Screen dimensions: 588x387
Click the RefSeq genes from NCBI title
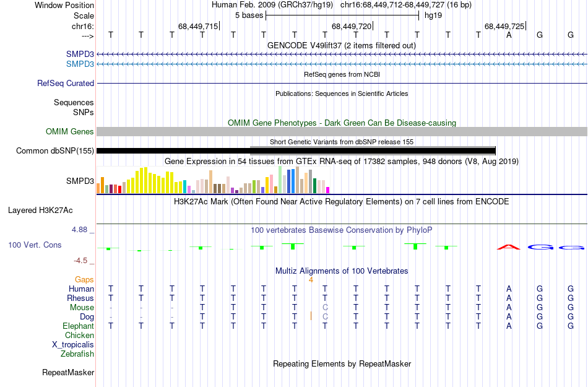coord(342,74)
